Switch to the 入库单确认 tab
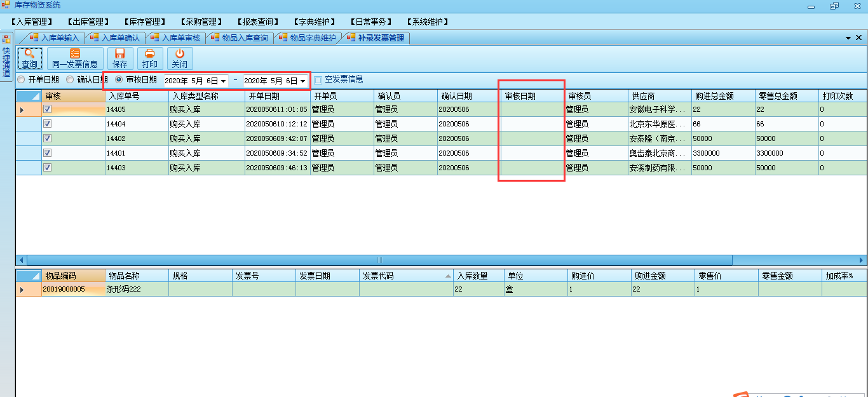The width and height of the screenshot is (868, 397). [x=115, y=38]
